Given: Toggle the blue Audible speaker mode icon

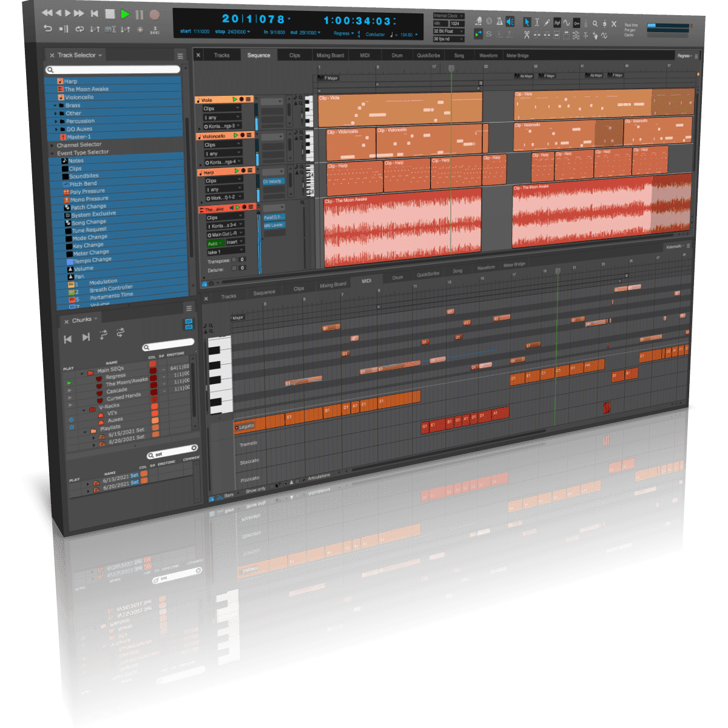Looking at the screenshot, I should pyautogui.click(x=510, y=21).
